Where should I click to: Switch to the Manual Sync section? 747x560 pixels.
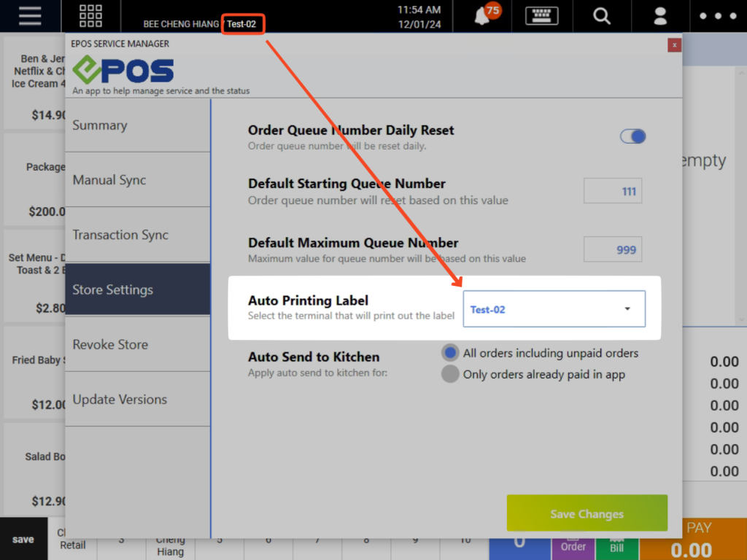click(x=137, y=179)
